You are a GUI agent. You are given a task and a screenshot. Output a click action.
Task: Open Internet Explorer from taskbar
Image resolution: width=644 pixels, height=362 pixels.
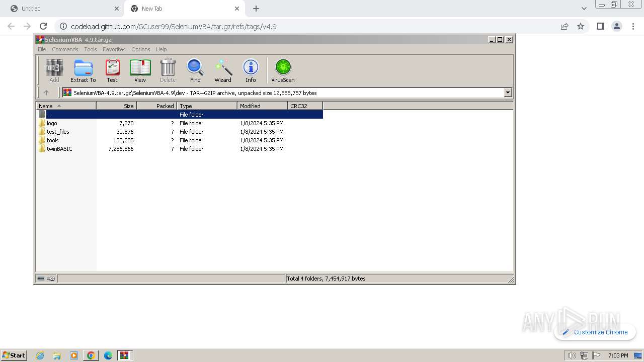coord(40,355)
